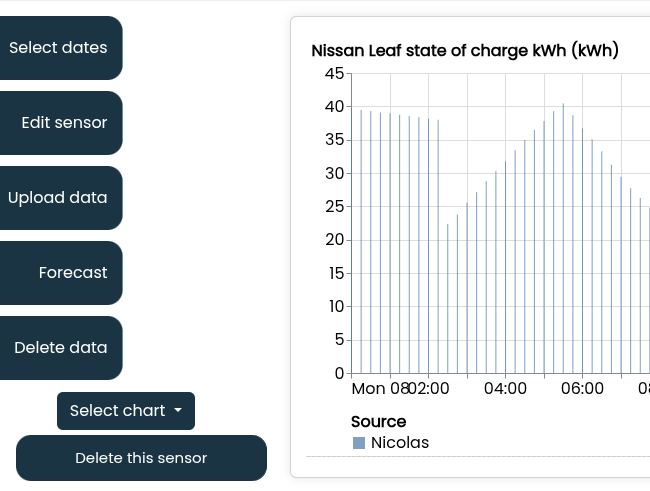
Task: Click the 45 y-axis tick label
Action: [x=334, y=73]
